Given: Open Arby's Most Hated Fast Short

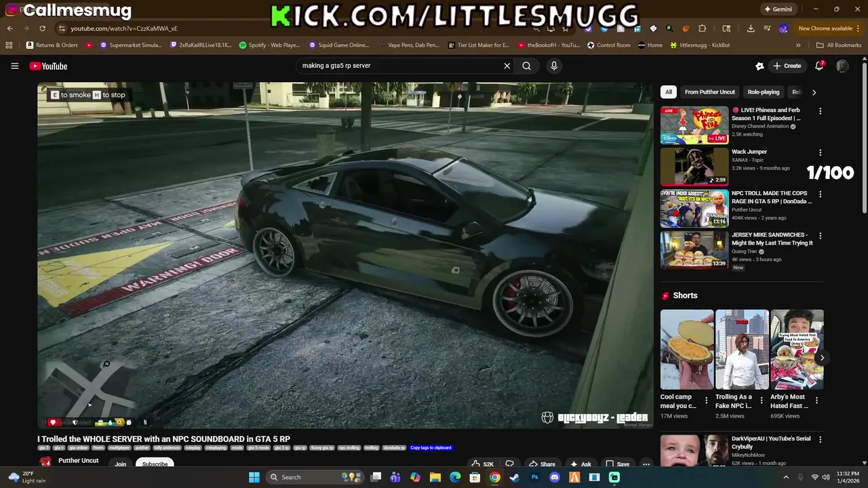Looking at the screenshot, I should [x=797, y=349].
